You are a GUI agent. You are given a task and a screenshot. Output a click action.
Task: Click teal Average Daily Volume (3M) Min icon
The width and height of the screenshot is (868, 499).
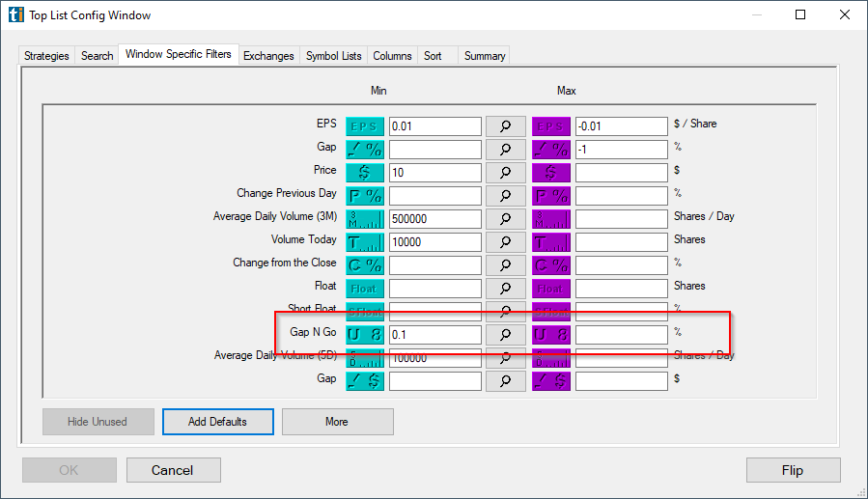pyautogui.click(x=365, y=219)
